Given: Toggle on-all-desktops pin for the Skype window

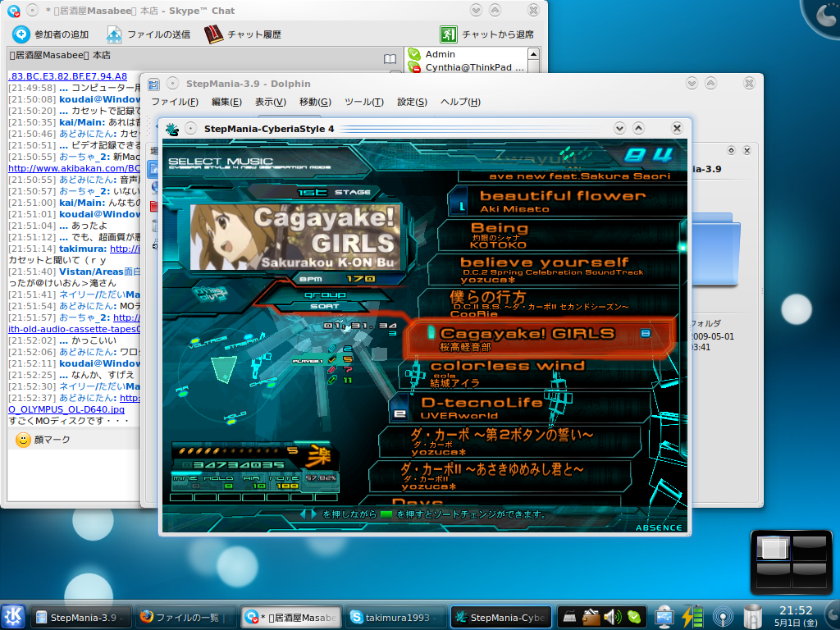Looking at the screenshot, I should point(32,10).
